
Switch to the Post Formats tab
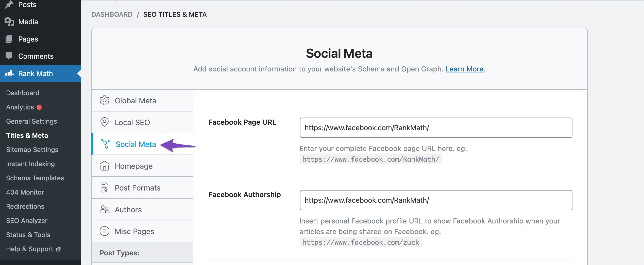coord(142,188)
